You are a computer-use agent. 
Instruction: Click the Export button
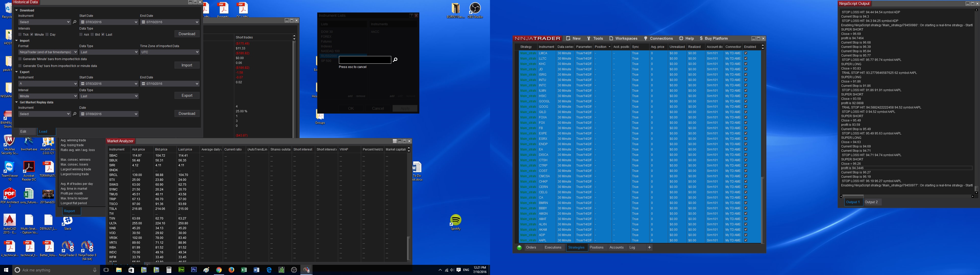pos(187,96)
